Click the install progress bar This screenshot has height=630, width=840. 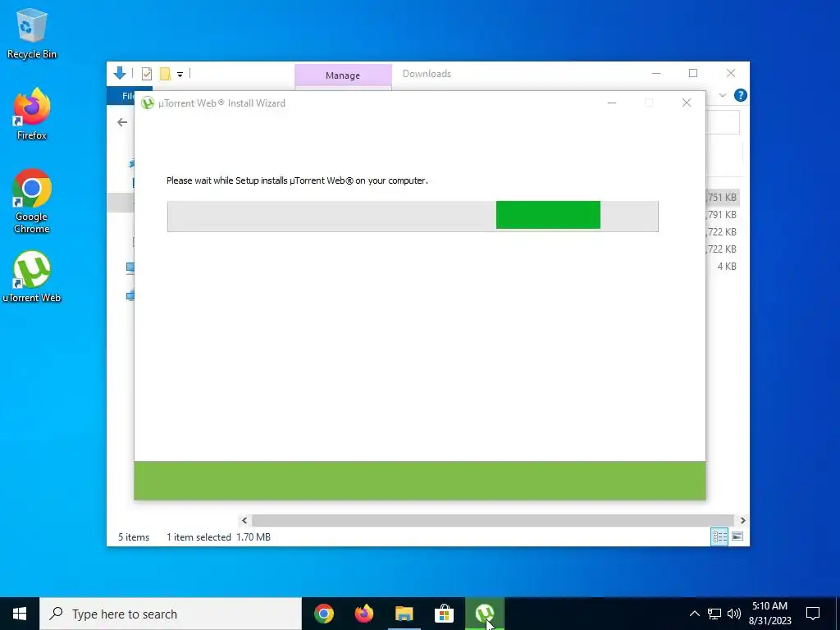pos(413,217)
